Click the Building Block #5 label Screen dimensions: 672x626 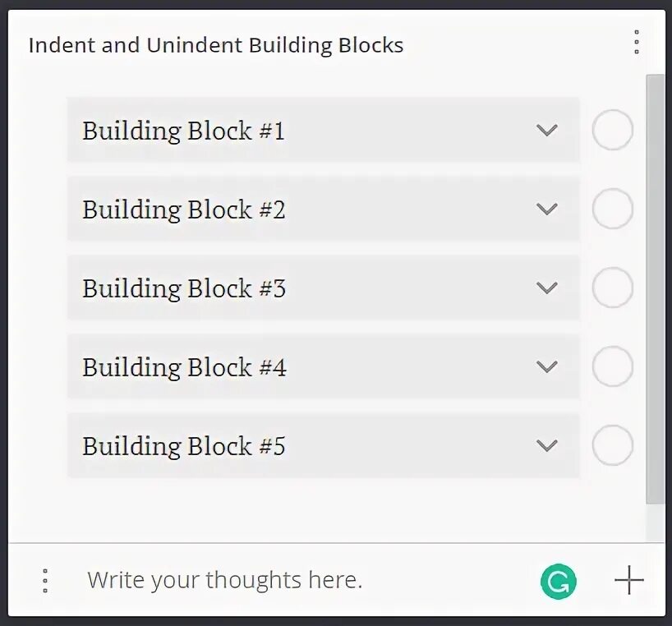[183, 446]
